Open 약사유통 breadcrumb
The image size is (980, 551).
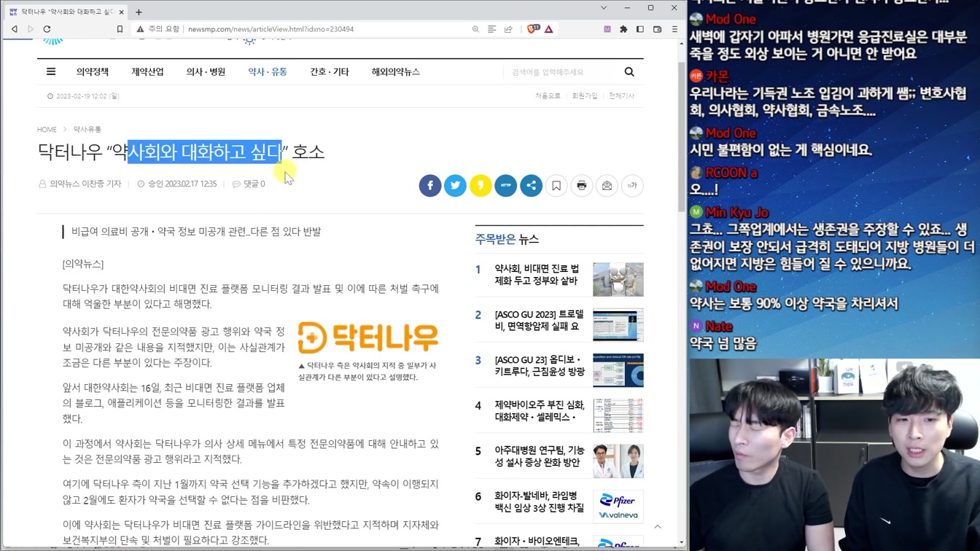[x=87, y=130]
